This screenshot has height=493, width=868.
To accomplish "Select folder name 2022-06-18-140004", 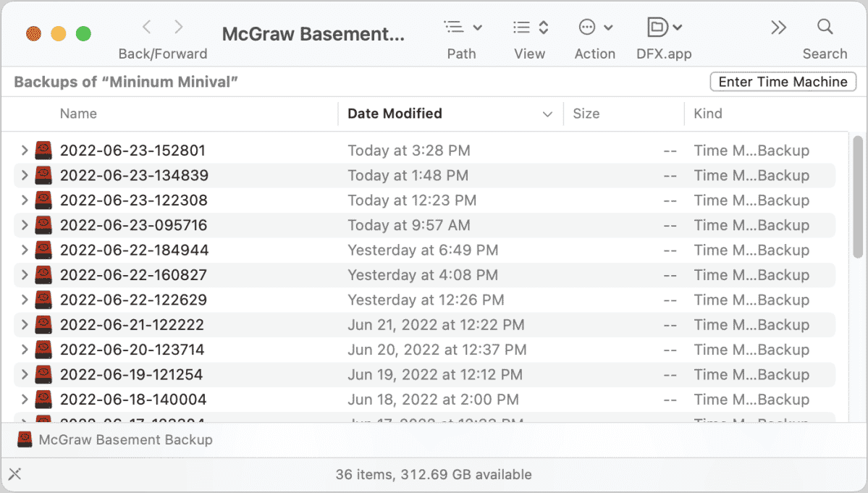I will (133, 400).
